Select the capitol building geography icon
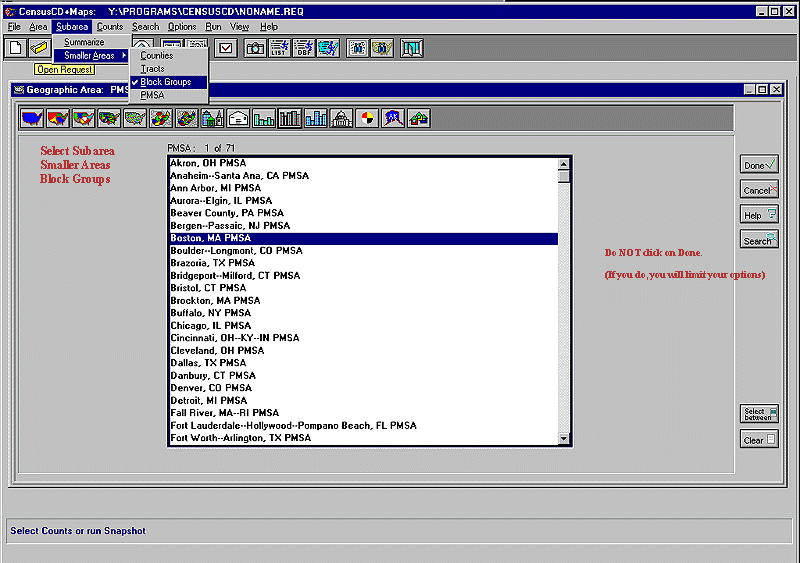The height and width of the screenshot is (563, 800). (342, 119)
